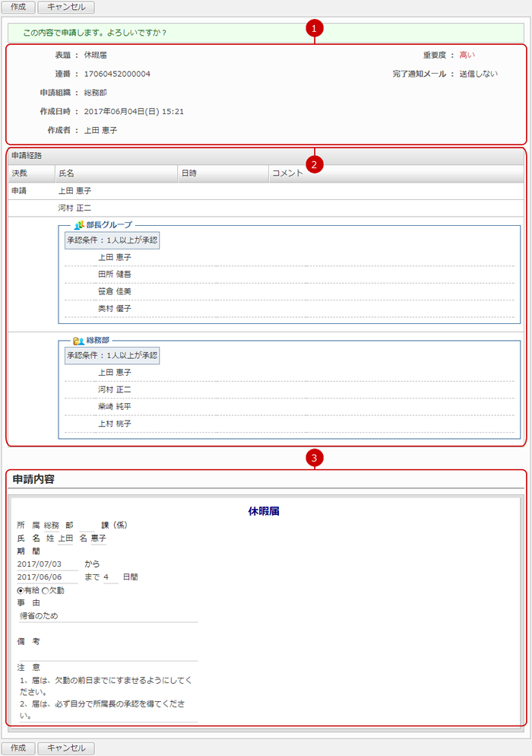532x756 pixels.
Task: Click the 姓 field showing 上田
Action: pos(65,538)
